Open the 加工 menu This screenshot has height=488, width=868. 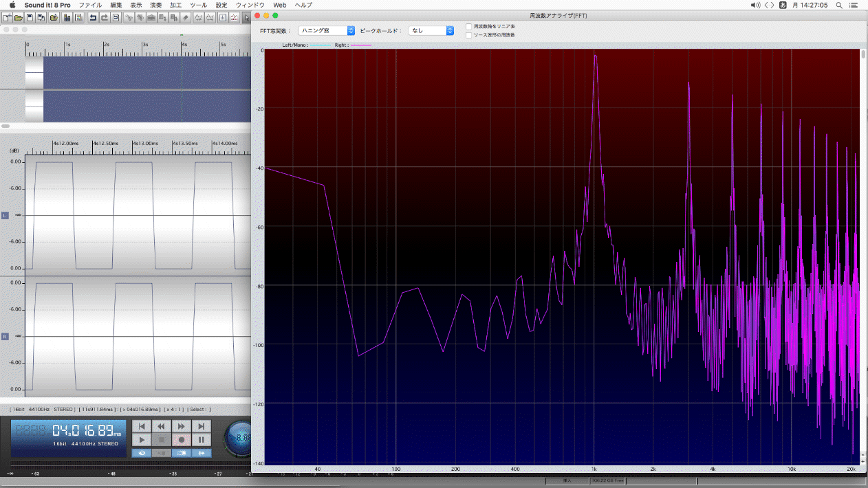pyautogui.click(x=176, y=5)
